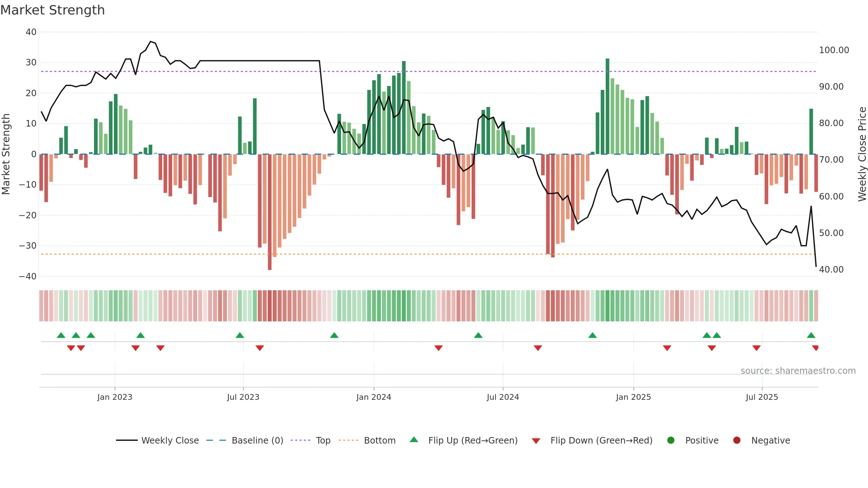This screenshot has height=488, width=868.
Task: Click the rotated 'Market Strength' left axis title
Action: click(x=6, y=154)
